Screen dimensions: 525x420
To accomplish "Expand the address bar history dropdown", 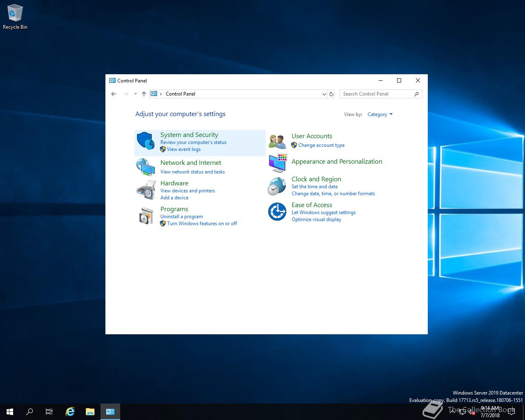I will point(324,94).
